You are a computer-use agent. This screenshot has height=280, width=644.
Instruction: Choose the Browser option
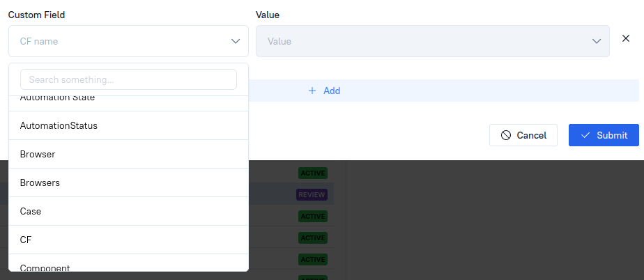tap(38, 155)
